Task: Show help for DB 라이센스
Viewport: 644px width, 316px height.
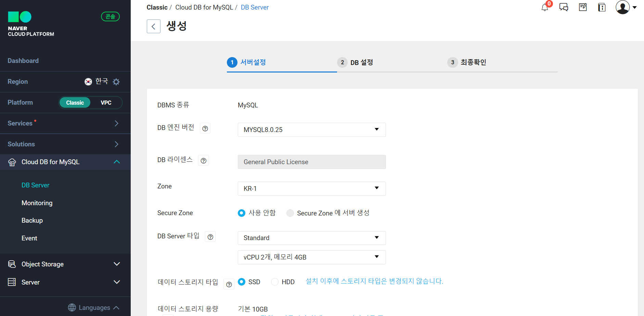Action: point(204,161)
